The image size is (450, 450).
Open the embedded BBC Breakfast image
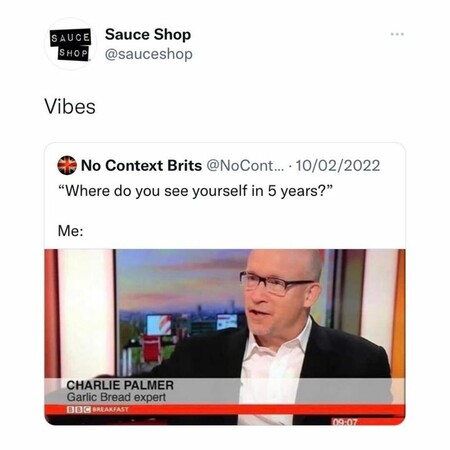[225, 337]
